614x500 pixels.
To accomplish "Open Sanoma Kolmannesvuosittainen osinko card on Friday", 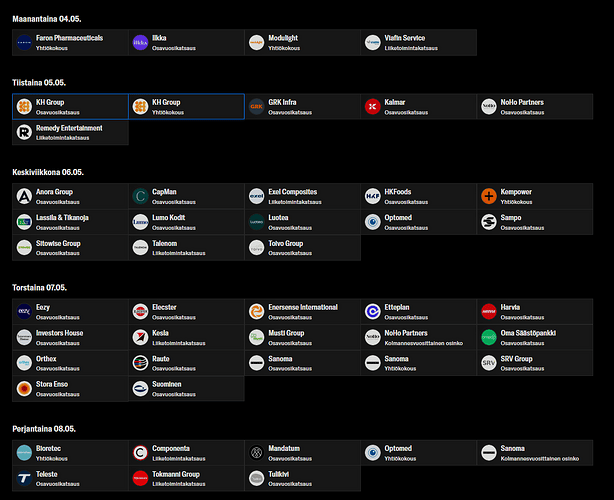I will click(535, 453).
